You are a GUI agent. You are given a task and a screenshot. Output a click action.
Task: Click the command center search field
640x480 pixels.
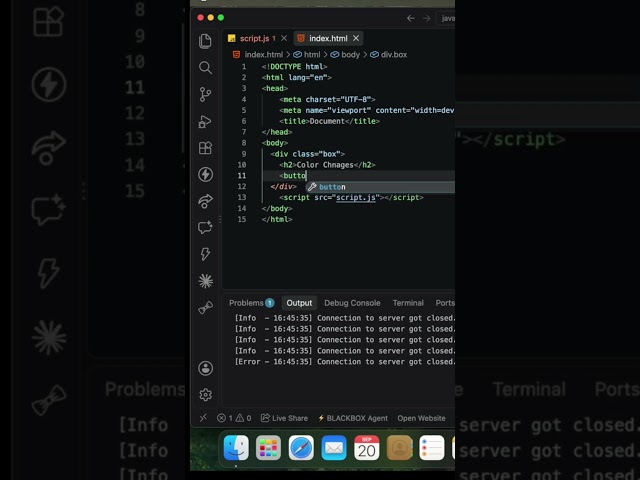[x=446, y=18]
